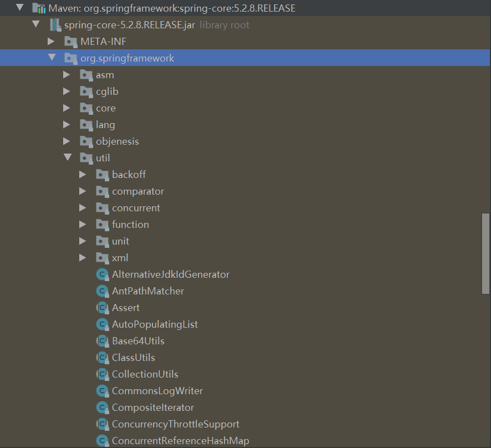Click the jar archive icon
Viewport: 491px width, 448px height.
pyautogui.click(x=55, y=25)
